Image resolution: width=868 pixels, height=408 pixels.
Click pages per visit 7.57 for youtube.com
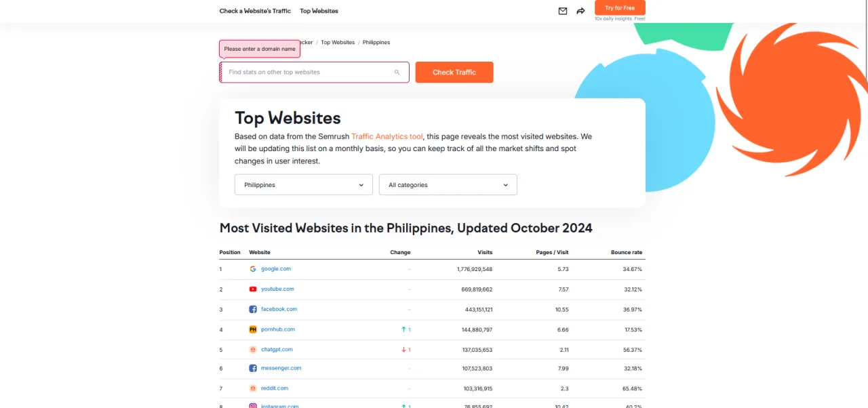coord(564,289)
